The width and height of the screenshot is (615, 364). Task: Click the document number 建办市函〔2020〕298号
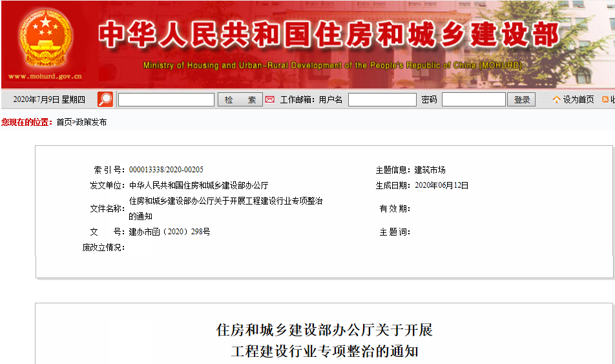pyautogui.click(x=169, y=232)
